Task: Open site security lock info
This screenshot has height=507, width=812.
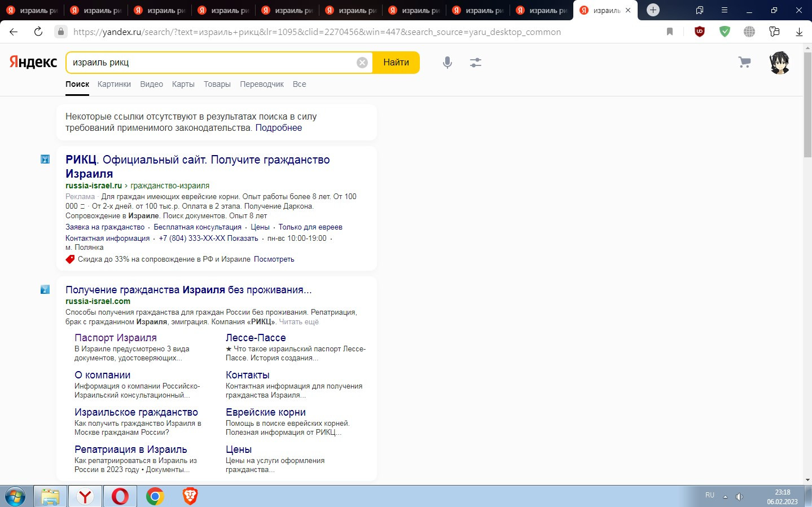Action: (61, 32)
